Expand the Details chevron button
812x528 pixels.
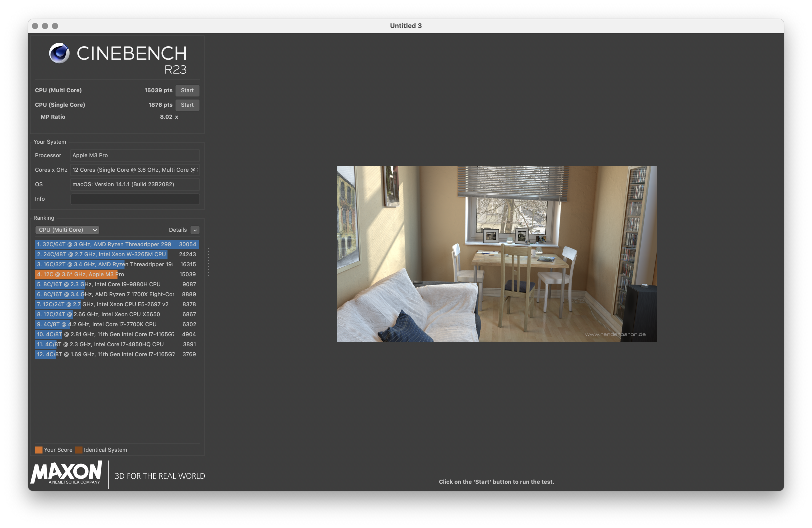click(195, 230)
